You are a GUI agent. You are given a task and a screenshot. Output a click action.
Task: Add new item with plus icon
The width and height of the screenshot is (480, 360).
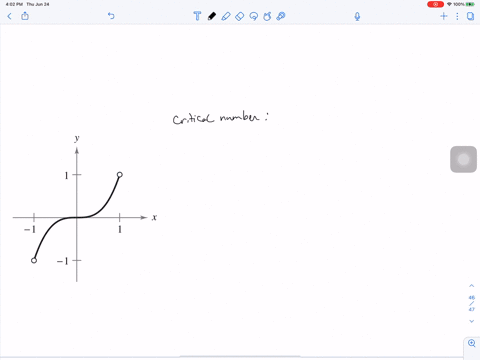444,16
